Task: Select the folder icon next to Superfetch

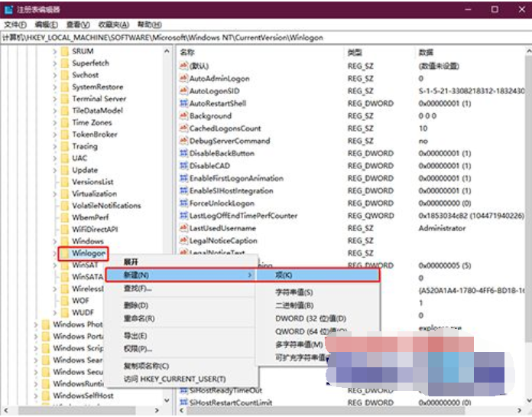Action: coord(64,64)
